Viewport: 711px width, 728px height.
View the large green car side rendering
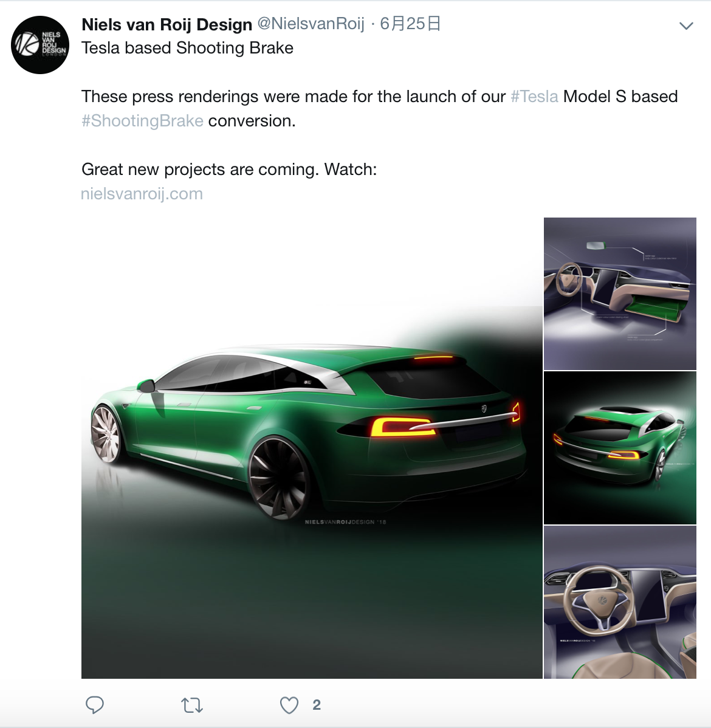(x=312, y=448)
